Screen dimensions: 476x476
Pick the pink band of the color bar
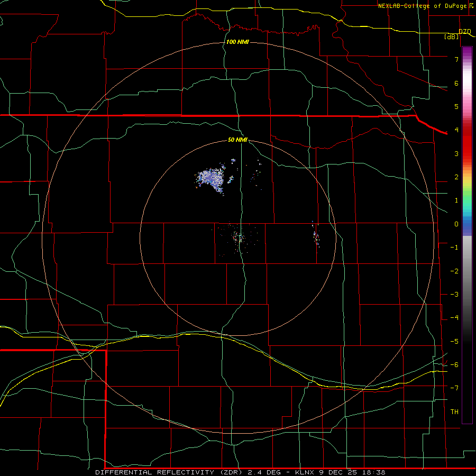coord(467,105)
